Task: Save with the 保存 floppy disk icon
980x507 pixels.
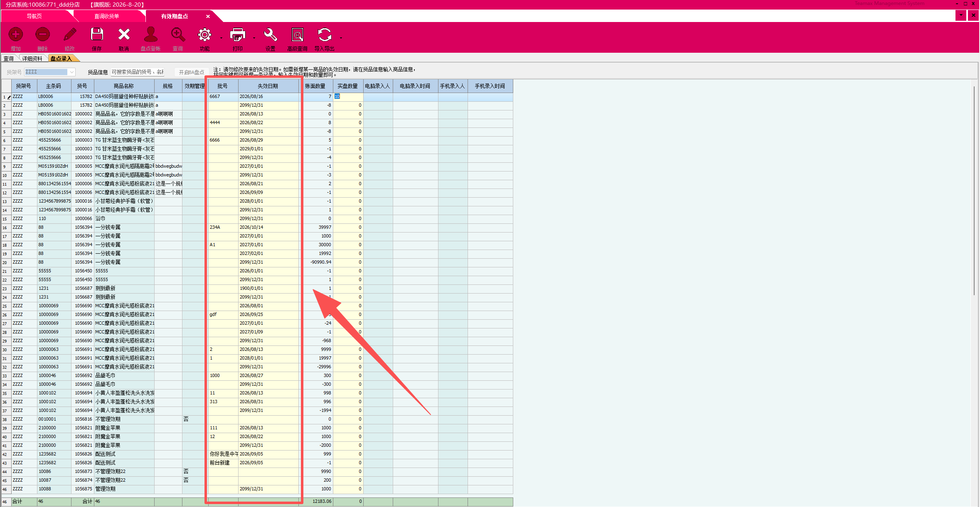Action: coord(97,34)
